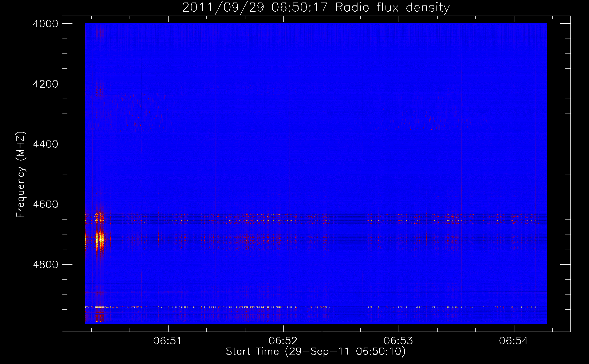
Task: Select the 4800 frequency tick label
Action: pos(46,264)
